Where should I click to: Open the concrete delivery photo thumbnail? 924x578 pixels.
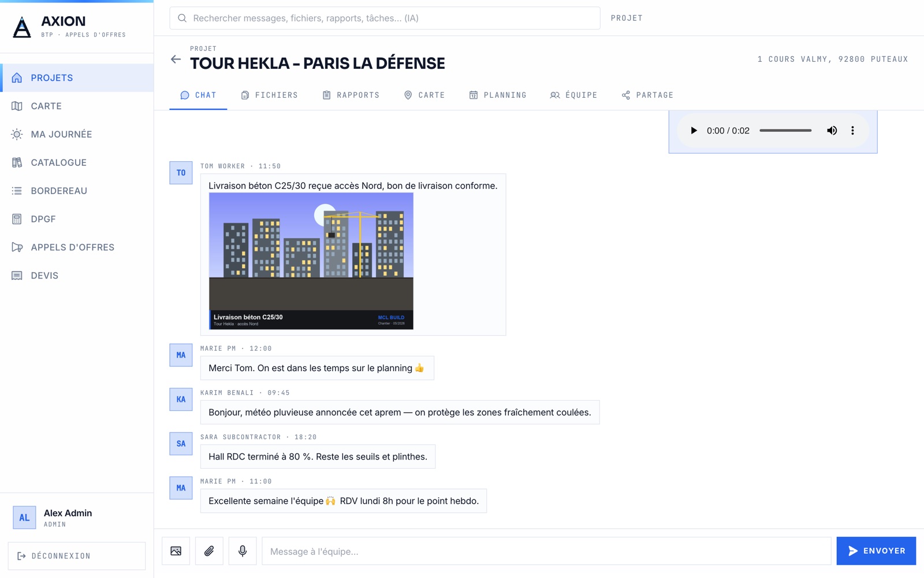[x=311, y=261]
